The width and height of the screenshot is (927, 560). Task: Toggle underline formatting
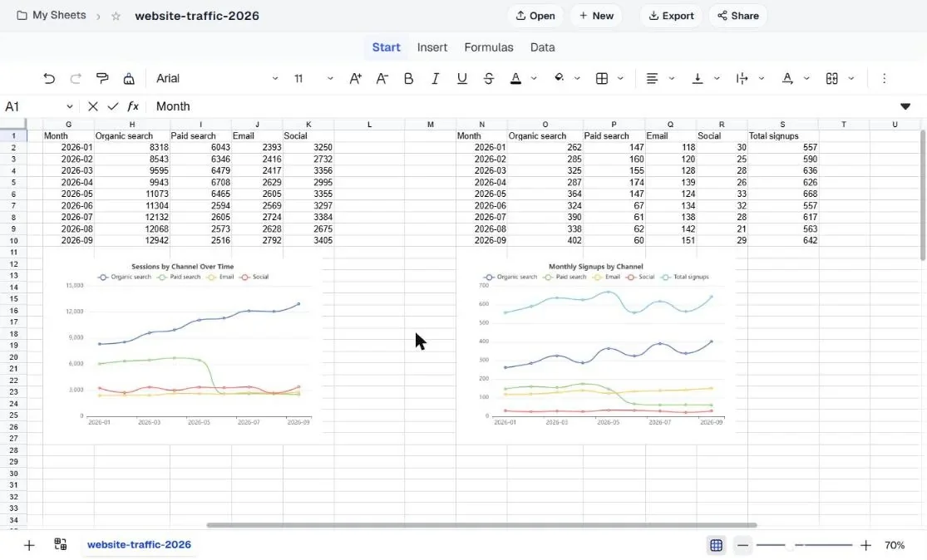point(461,79)
